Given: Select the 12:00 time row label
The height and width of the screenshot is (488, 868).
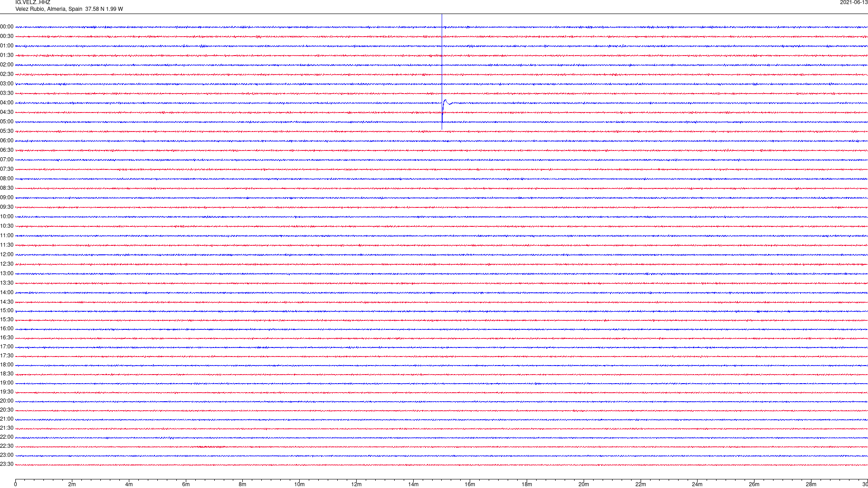Looking at the screenshot, I should [7, 254].
